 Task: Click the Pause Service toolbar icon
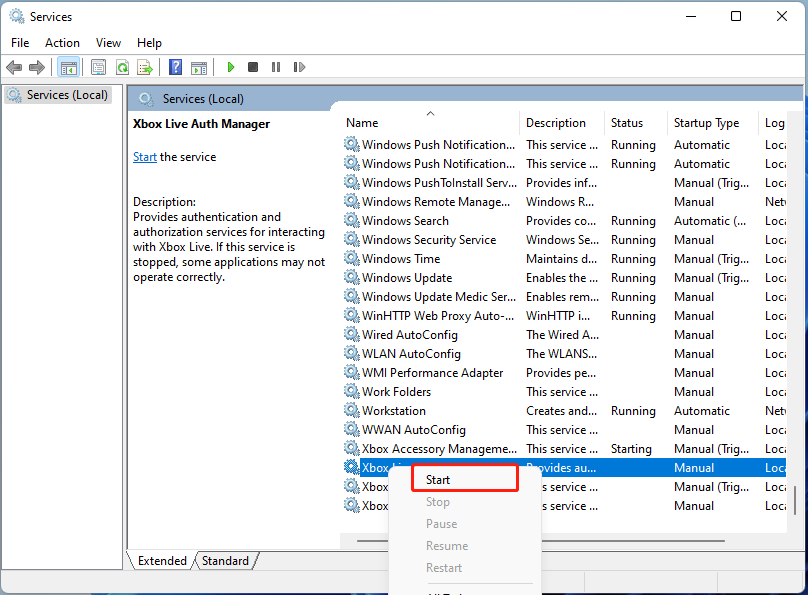tap(276, 67)
